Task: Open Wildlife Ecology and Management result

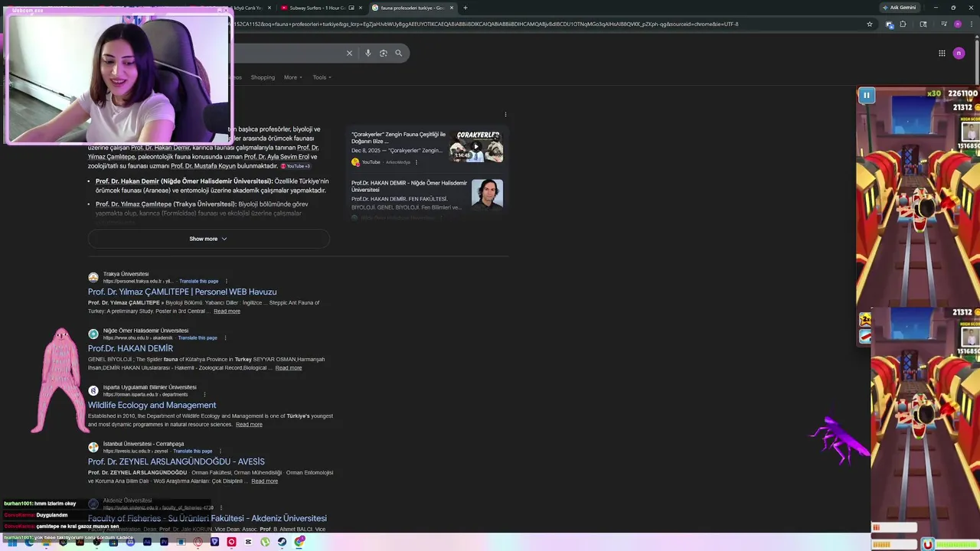Action: pyautogui.click(x=152, y=405)
